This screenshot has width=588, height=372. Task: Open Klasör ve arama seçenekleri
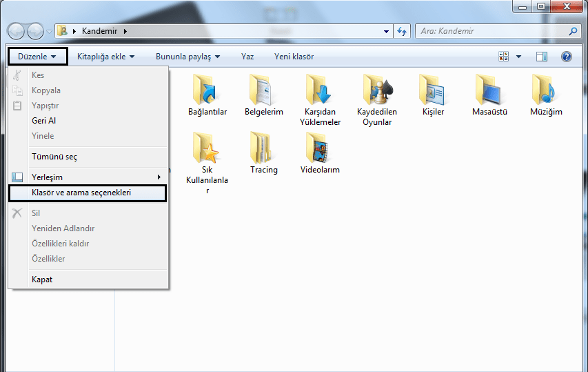coord(88,193)
